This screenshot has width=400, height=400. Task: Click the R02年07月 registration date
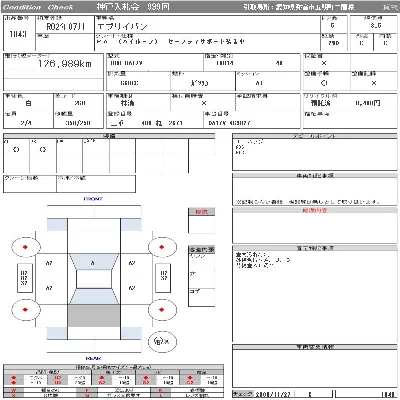(65, 26)
